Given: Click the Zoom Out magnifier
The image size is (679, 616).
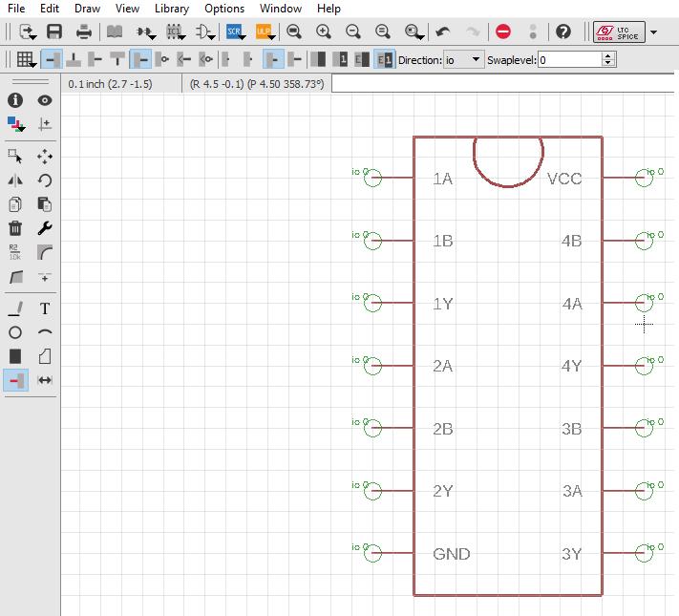Looking at the screenshot, I should tap(353, 32).
